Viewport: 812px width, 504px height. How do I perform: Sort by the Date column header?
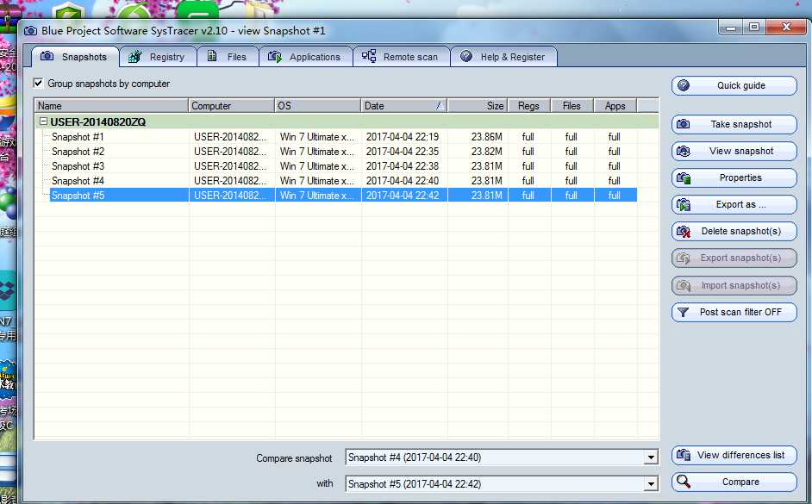click(404, 106)
